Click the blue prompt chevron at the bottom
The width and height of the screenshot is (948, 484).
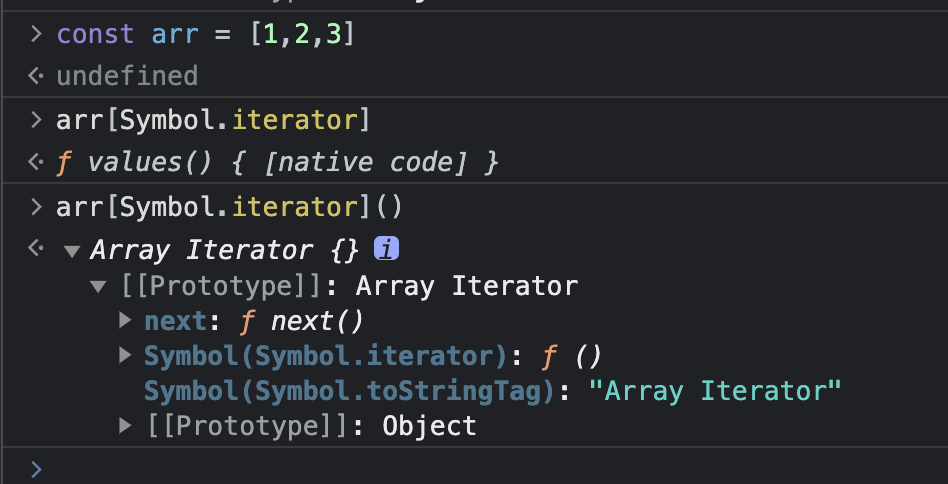[36, 468]
